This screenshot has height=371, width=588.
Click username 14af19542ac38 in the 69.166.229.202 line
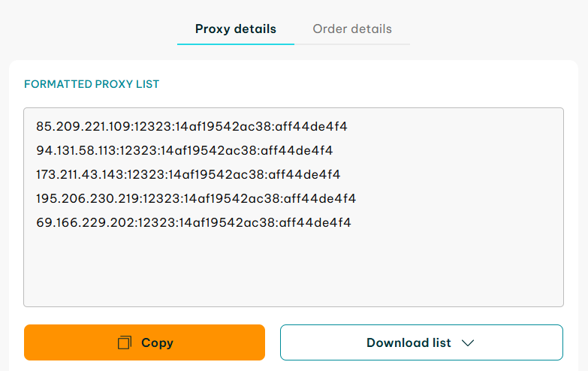227,222
